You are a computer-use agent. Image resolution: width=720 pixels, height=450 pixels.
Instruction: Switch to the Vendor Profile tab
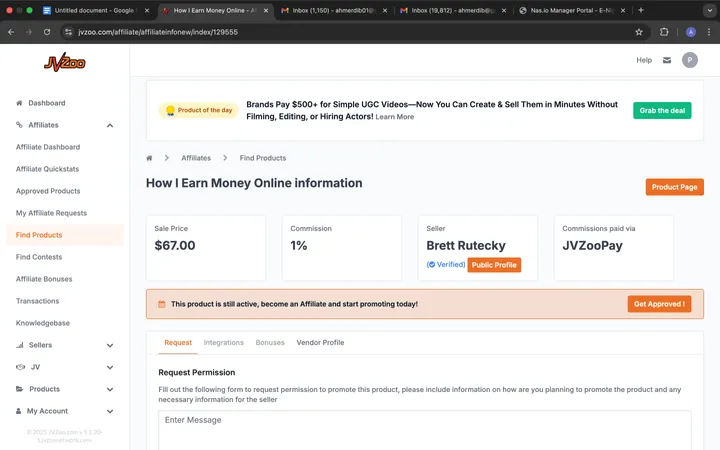coord(320,342)
